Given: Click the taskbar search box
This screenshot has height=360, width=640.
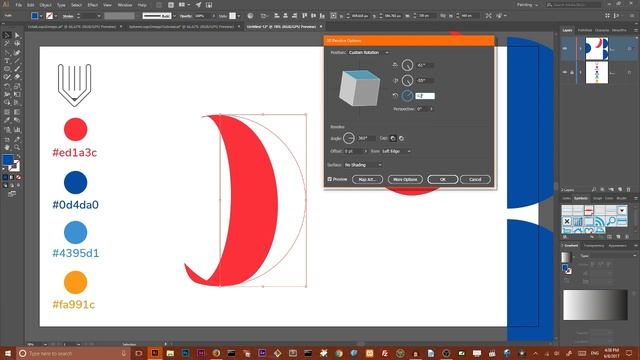Looking at the screenshot, I should (x=73, y=353).
